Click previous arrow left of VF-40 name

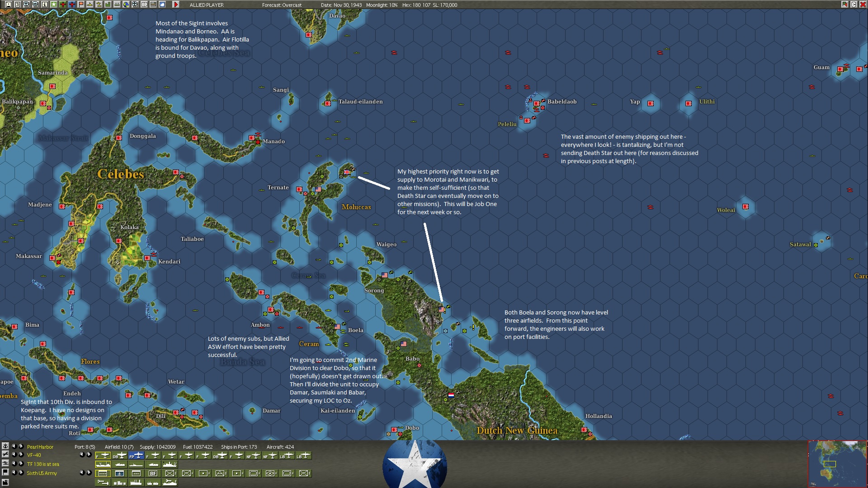click(14, 455)
